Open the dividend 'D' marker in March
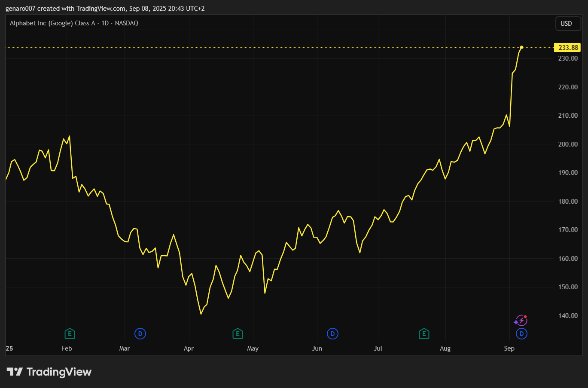Screen dimensions: 588x388 coord(140,333)
